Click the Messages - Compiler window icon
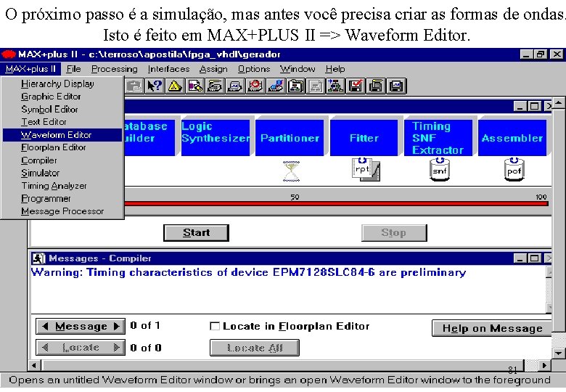Viewport: 566px width, 392px height. 38,258
